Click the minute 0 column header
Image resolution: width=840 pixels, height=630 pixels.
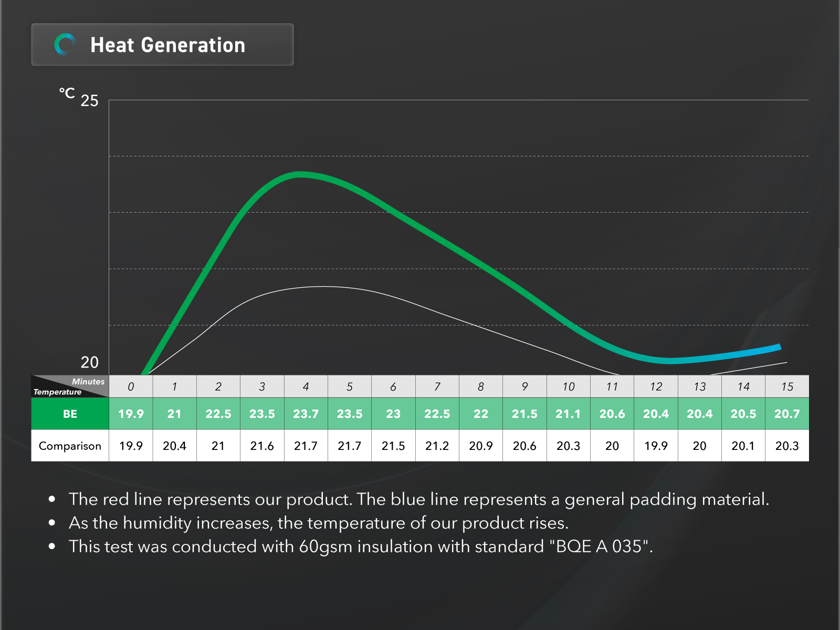coord(131,387)
